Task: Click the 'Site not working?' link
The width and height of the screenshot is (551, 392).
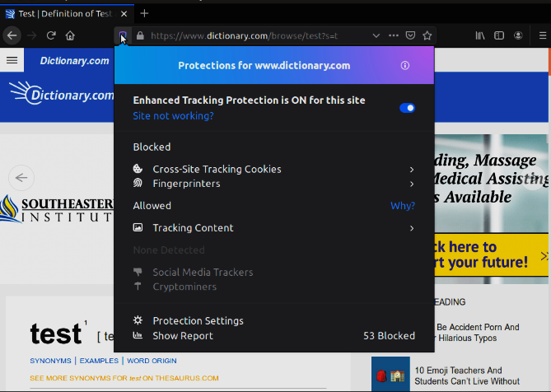Action: tap(173, 116)
